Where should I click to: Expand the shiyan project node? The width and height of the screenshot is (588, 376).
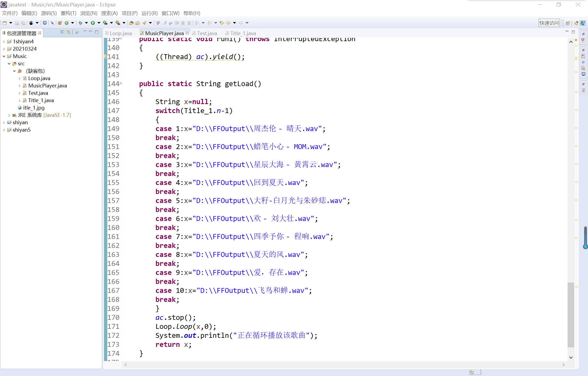click(x=4, y=122)
